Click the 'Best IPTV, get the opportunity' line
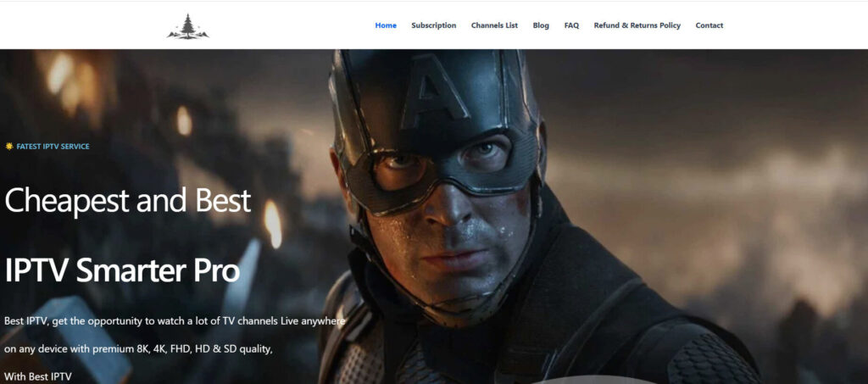This screenshot has height=384, width=868. (175, 321)
